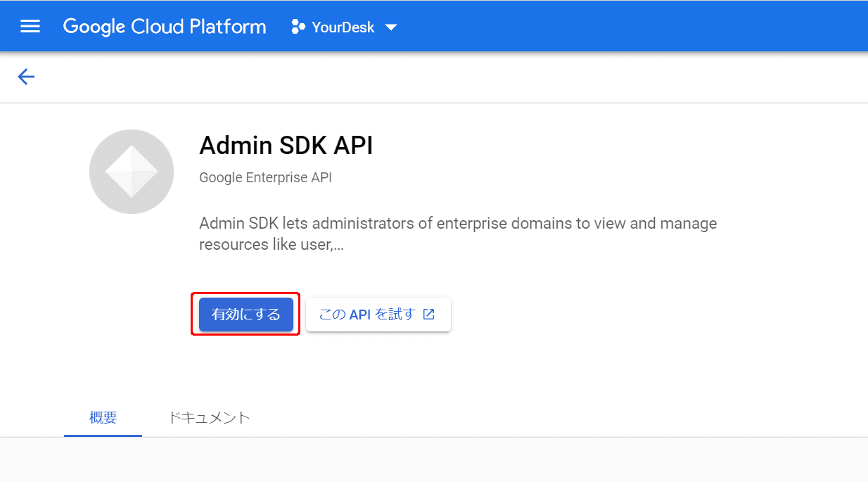Go back using the left arrow
This screenshot has height=482, width=868.
[26, 77]
